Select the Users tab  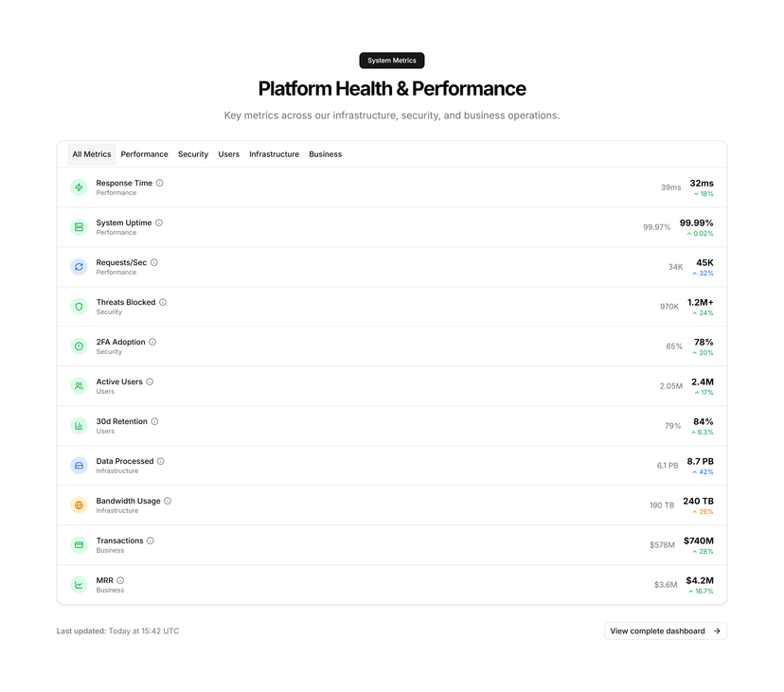tap(228, 154)
